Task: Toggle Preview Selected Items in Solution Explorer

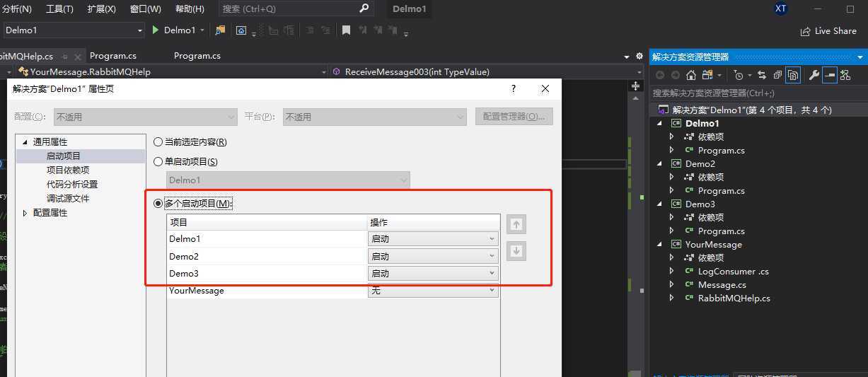Action: (829, 75)
